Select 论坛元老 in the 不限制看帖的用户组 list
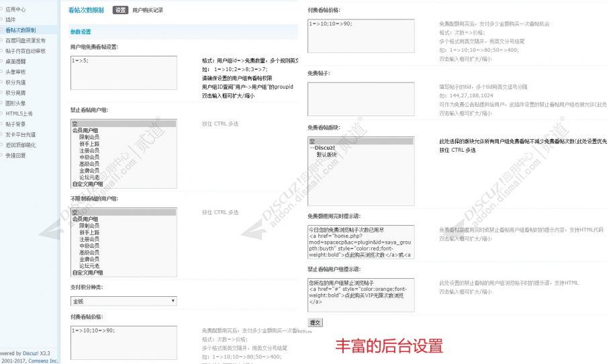This screenshot has height=364, width=611. point(89,266)
